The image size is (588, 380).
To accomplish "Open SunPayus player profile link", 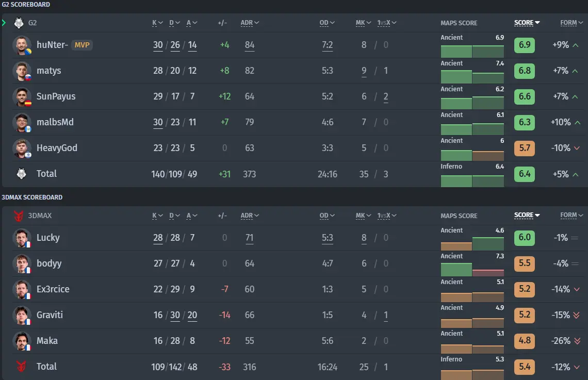I will pyautogui.click(x=56, y=97).
